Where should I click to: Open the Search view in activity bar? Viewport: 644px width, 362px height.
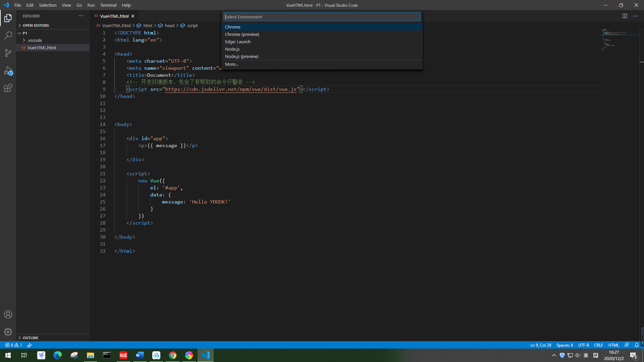tap(8, 36)
